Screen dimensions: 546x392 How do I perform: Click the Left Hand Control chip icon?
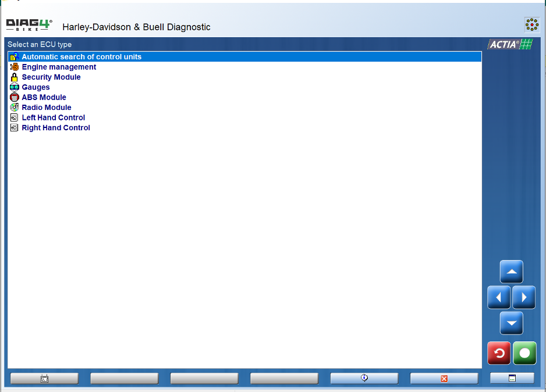pos(15,117)
